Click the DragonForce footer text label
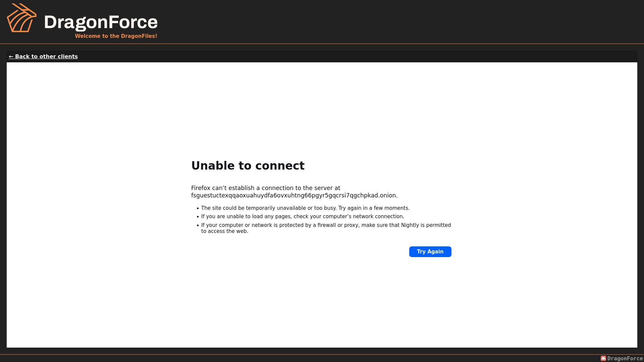Screen dimensions: 644x362 (625, 358)
